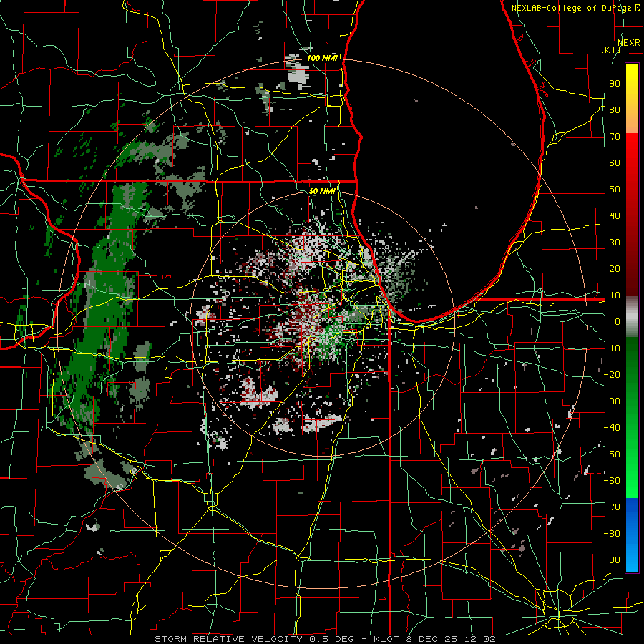Click the 0 value on velocity scale
Viewport: 644px width, 644px height.
(x=618, y=321)
